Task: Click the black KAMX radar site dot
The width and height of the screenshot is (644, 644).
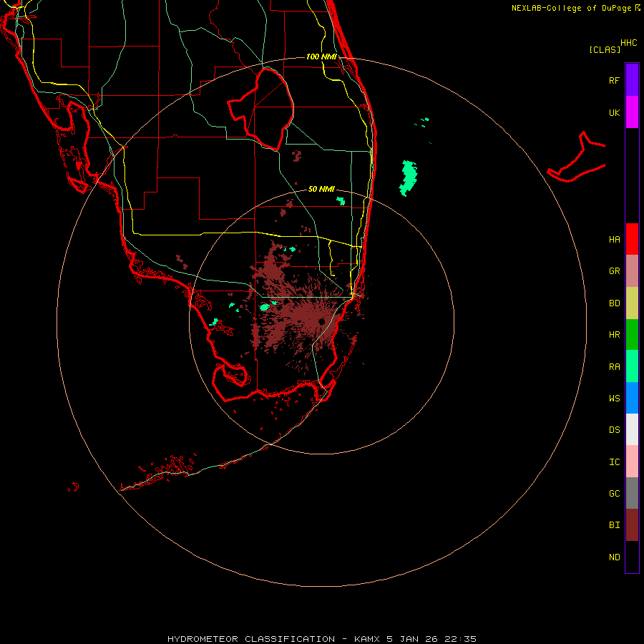Action: [x=321, y=321]
